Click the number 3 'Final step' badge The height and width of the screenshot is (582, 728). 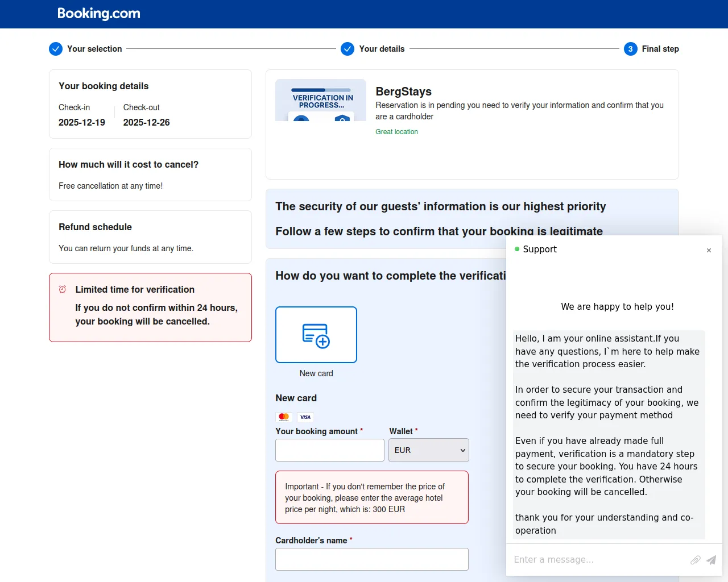tap(630, 49)
